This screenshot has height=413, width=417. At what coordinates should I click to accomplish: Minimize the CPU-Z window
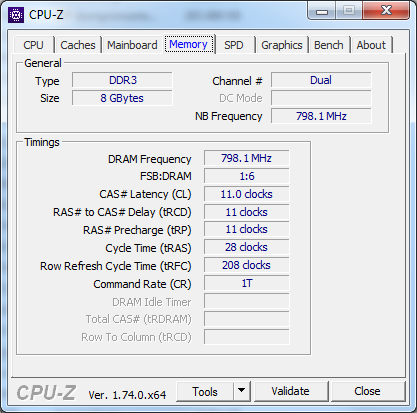point(321,11)
